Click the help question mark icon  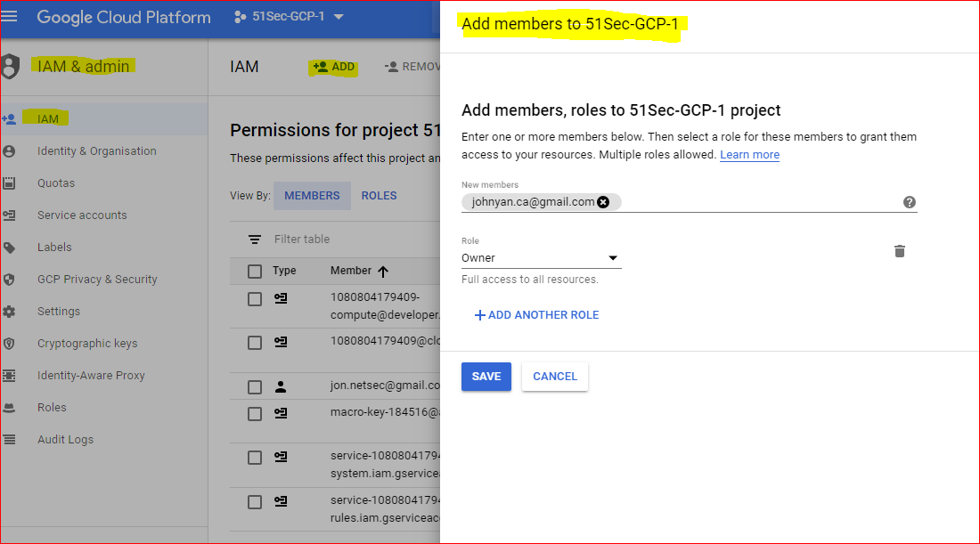tap(910, 202)
